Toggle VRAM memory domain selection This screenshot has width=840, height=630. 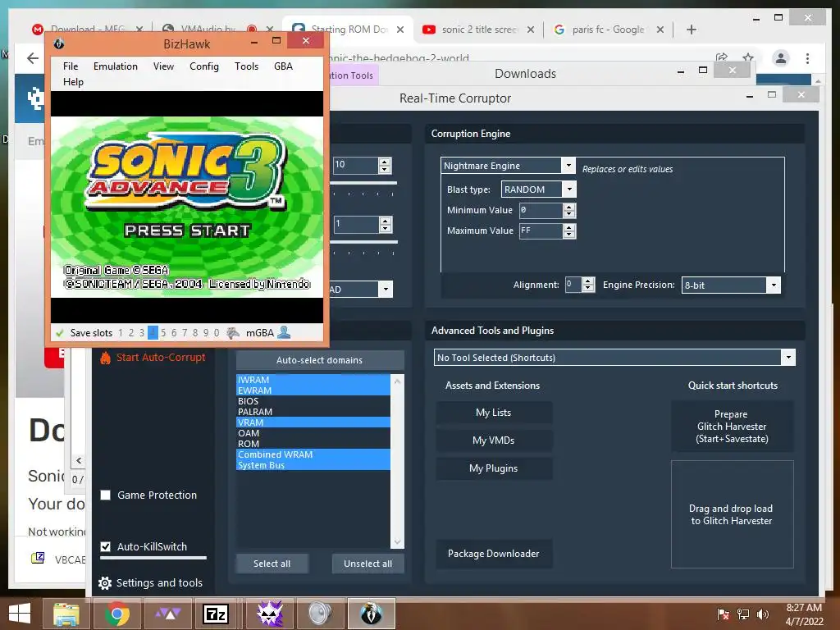tap(313, 422)
